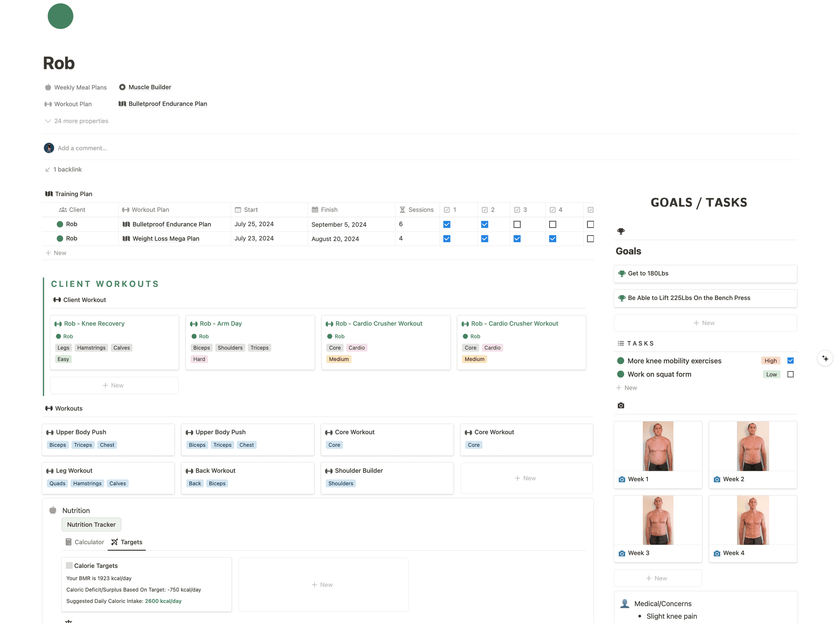Click the dumbbell icon beside Client Workout
The height and width of the screenshot is (623, 840).
(x=57, y=300)
